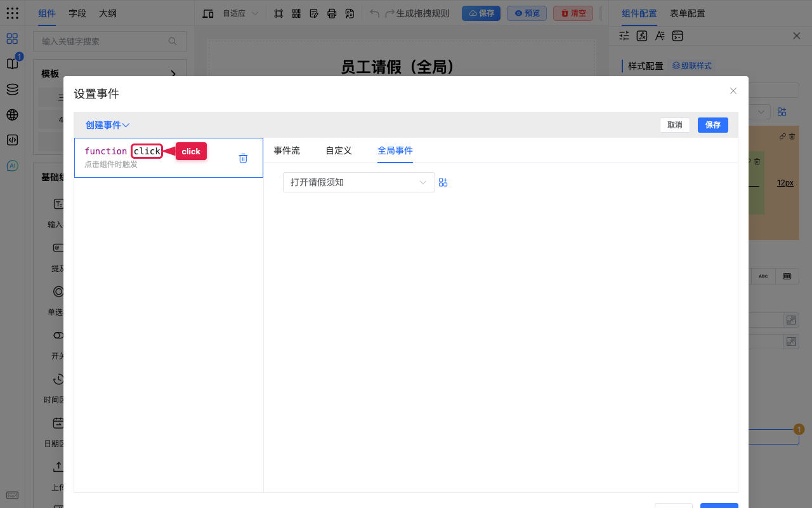Viewport: 812px width, 508px height.
Task: Click the lower transparent color swatch
Action: [791, 342]
